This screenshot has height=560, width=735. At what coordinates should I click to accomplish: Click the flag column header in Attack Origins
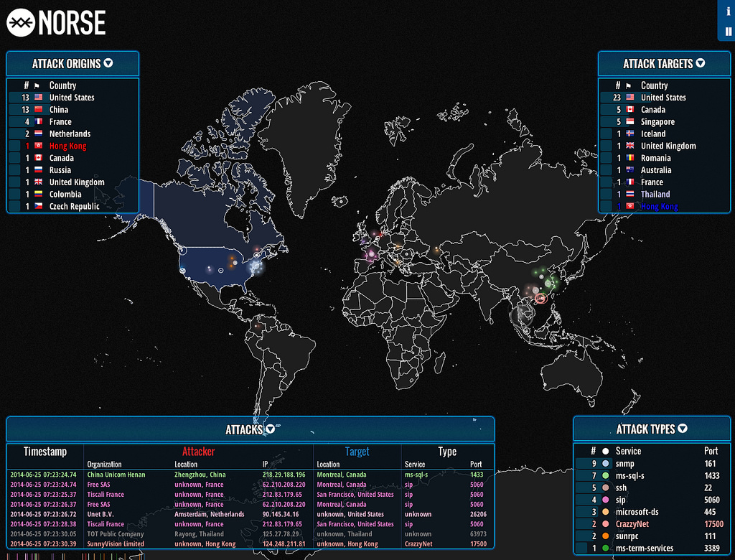39,85
